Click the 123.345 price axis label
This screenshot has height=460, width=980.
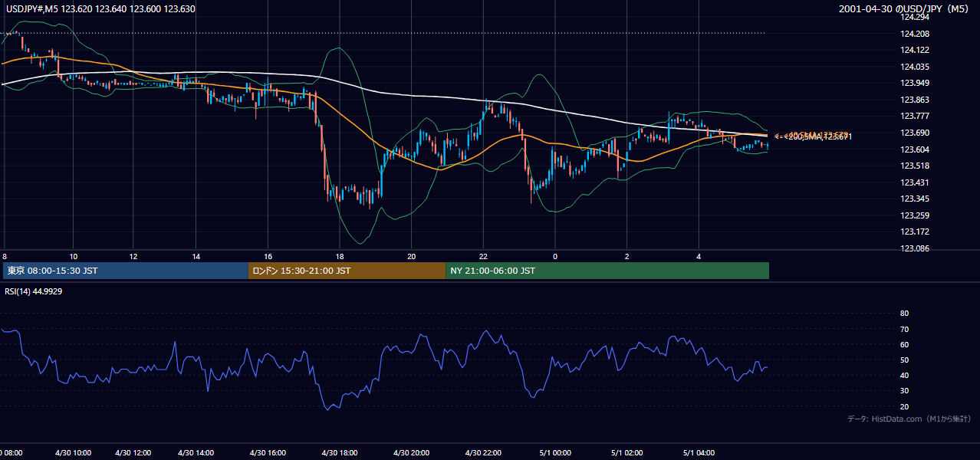[x=915, y=199]
